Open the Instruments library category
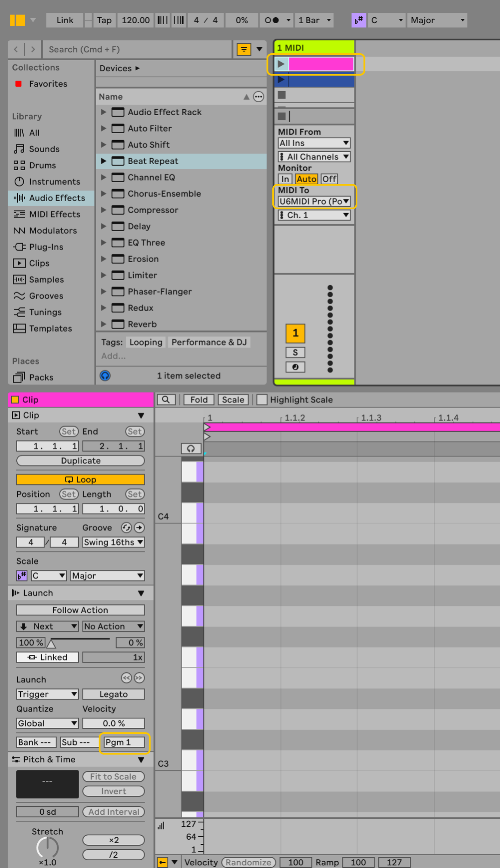 click(x=55, y=182)
